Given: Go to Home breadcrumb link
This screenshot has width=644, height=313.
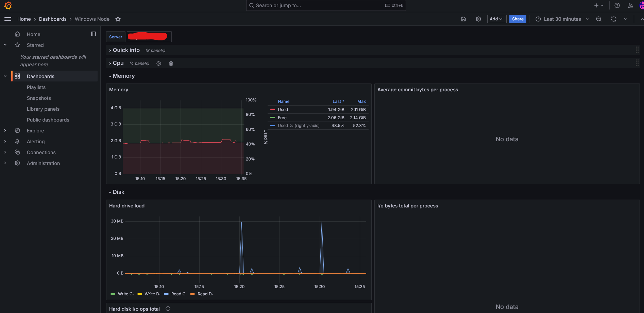Looking at the screenshot, I should [x=24, y=19].
